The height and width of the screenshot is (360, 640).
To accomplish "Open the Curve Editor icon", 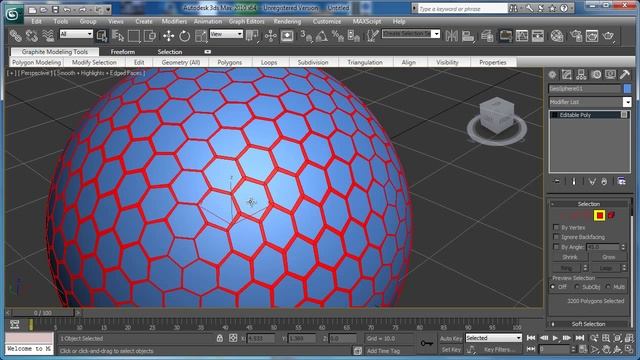I will pyautogui.click(x=522, y=36).
